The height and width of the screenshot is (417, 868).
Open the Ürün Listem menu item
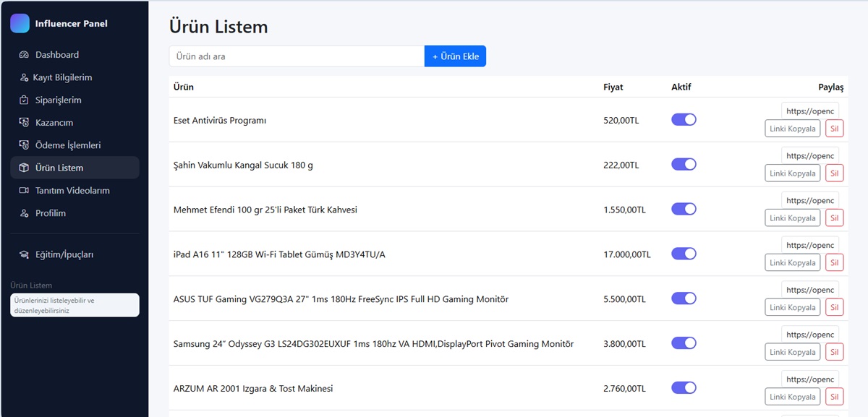[59, 168]
